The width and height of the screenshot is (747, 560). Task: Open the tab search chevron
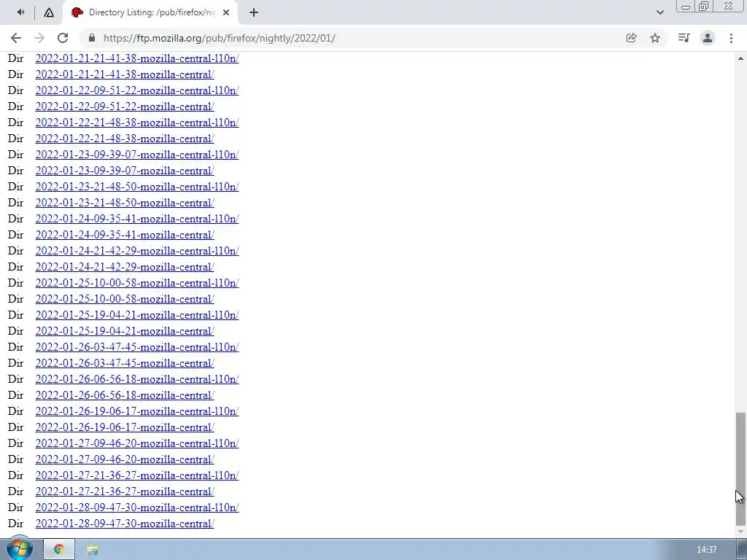click(x=659, y=12)
